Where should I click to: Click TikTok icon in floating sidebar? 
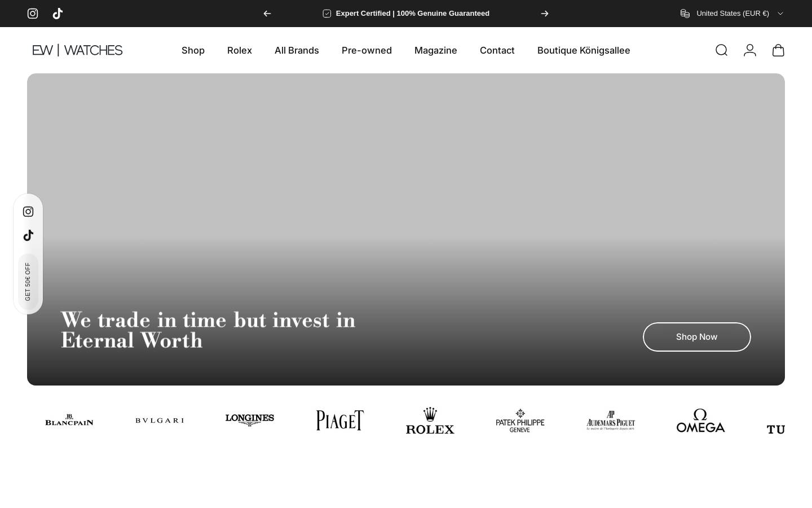coord(28,235)
